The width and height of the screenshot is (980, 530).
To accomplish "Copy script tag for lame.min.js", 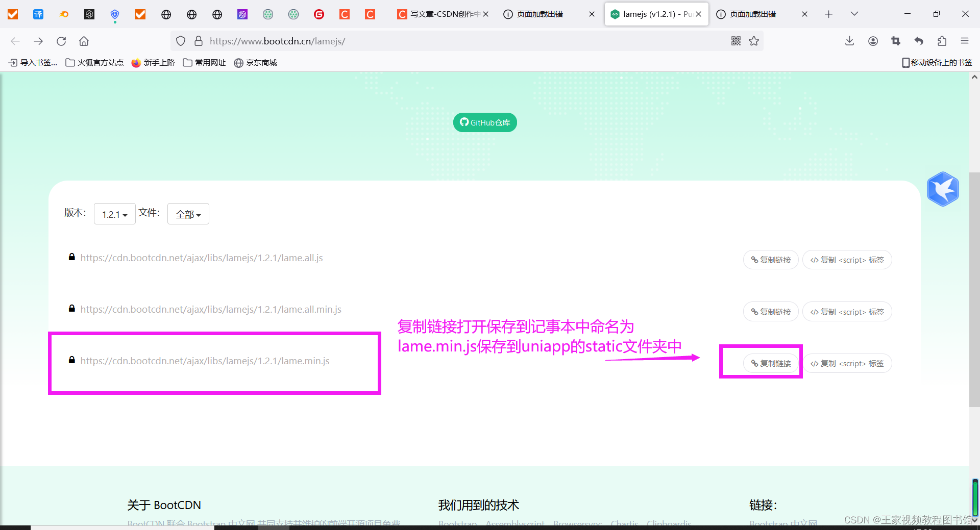I will click(x=847, y=363).
